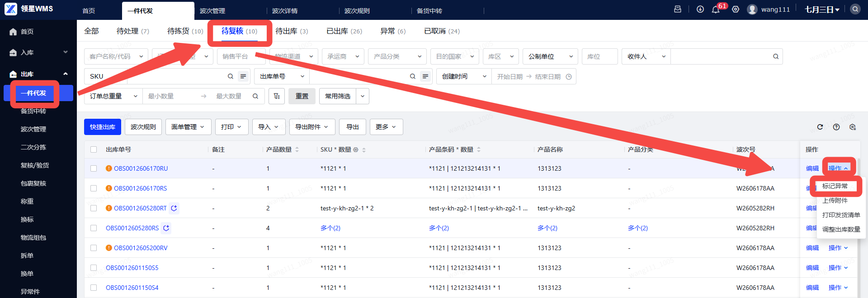868x298 pixels.
Task: Check the row OBS0012606170RS
Action: click(94, 188)
